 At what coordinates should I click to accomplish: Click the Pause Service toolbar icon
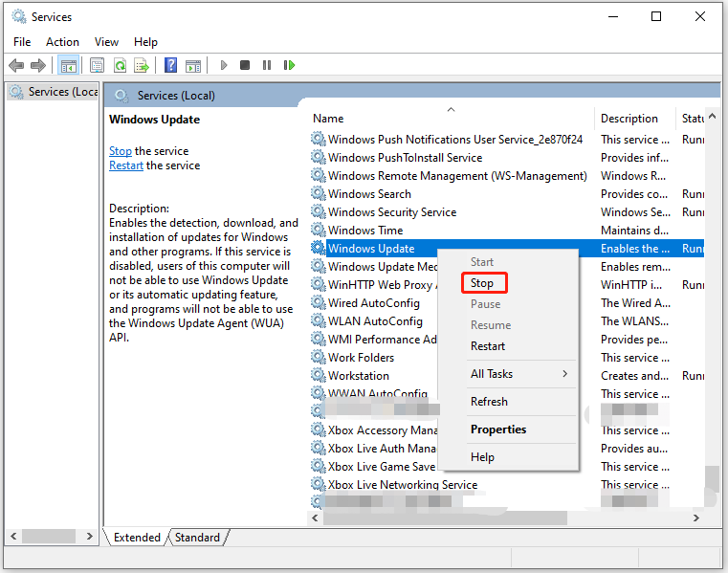point(267,65)
